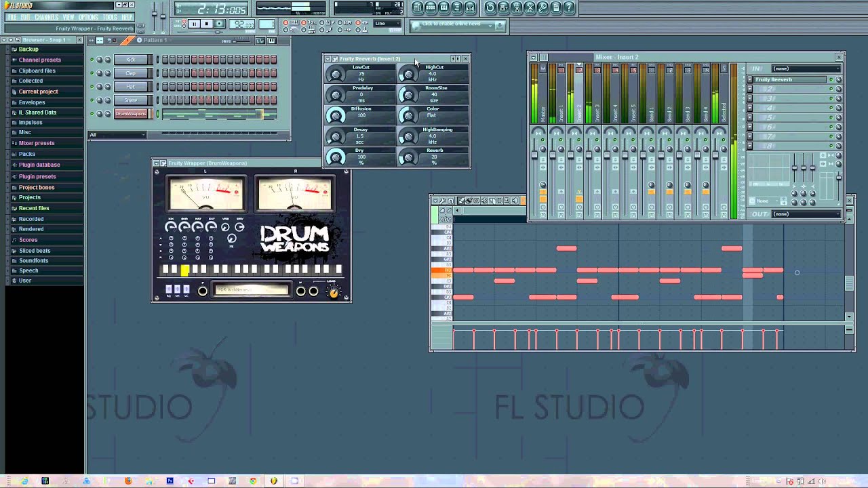The image size is (868, 488).
Task: Toggle pattern/song mode switch
Action: (x=184, y=23)
